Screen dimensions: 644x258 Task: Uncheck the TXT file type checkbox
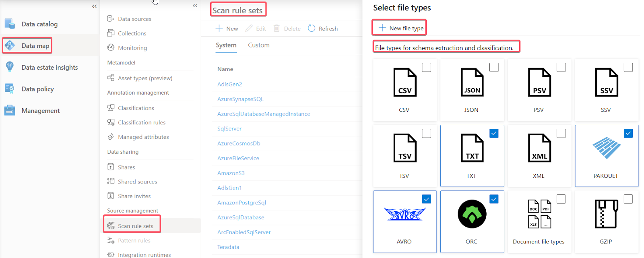click(x=494, y=133)
